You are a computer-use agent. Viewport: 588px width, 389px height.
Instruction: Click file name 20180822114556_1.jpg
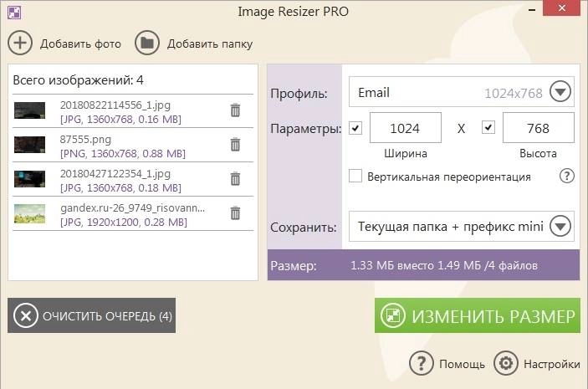click(x=115, y=105)
